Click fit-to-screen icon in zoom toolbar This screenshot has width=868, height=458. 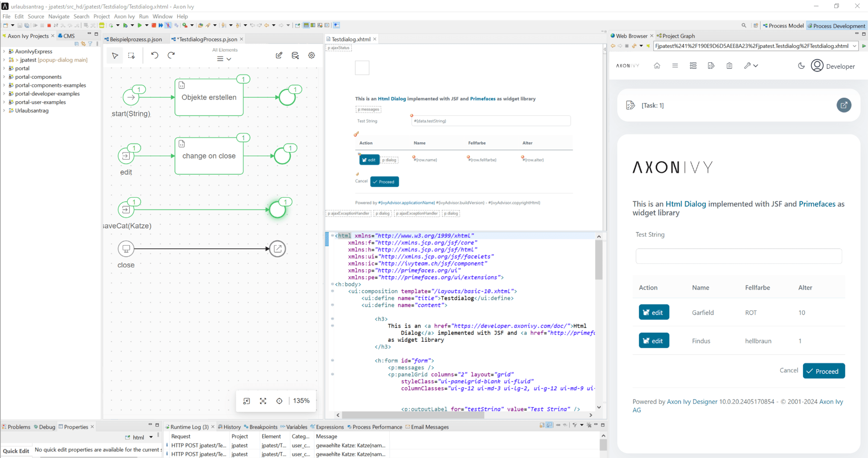(263, 401)
